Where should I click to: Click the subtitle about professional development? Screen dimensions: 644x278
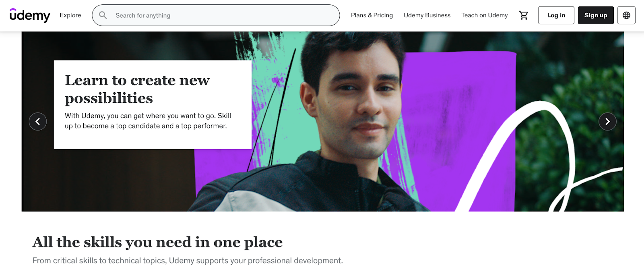click(x=188, y=261)
